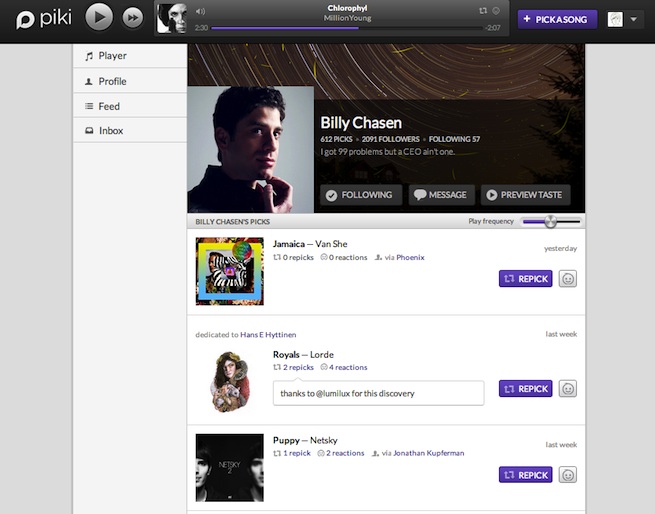The height and width of the screenshot is (514, 655).
Task: Open the @lumilux mention link
Action: [x=333, y=394]
